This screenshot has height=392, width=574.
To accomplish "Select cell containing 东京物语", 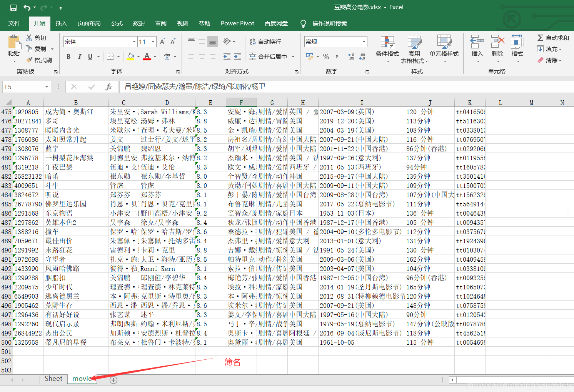I will 76,213.
